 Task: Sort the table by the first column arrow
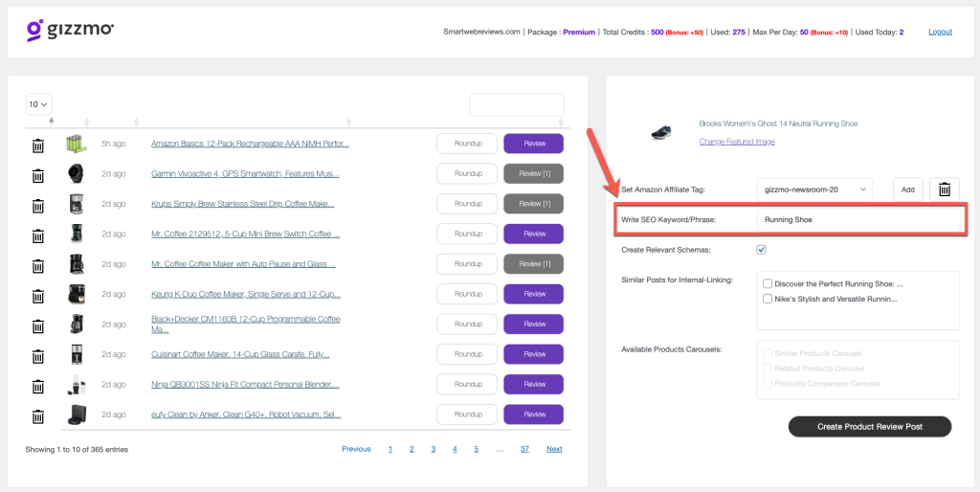(x=51, y=122)
